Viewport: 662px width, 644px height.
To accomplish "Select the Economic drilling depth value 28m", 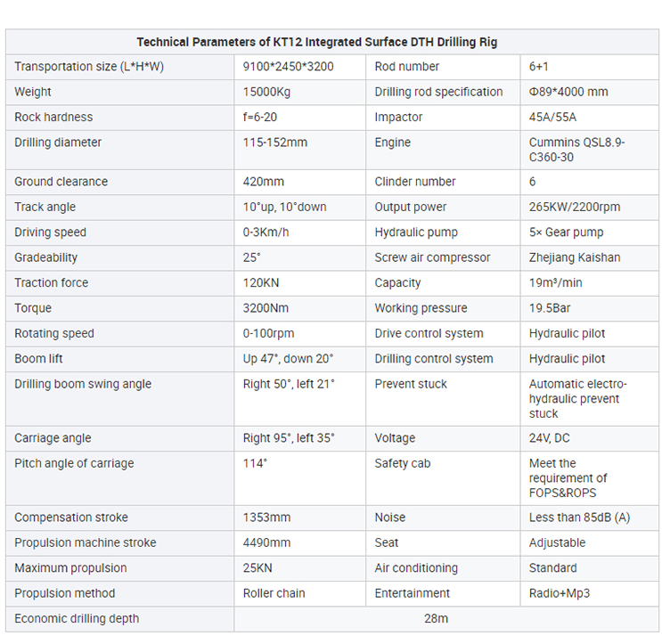I will pyautogui.click(x=436, y=618).
